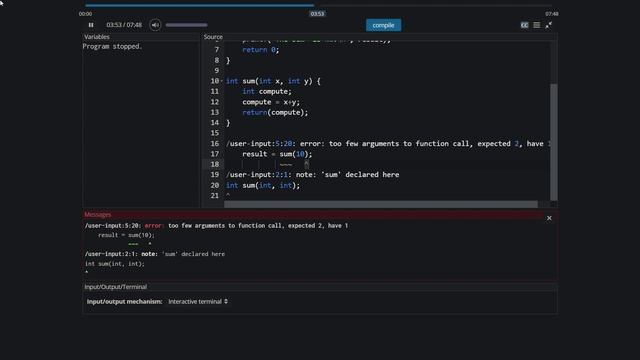
Task: Select the Source panel header
Action: (380, 37)
